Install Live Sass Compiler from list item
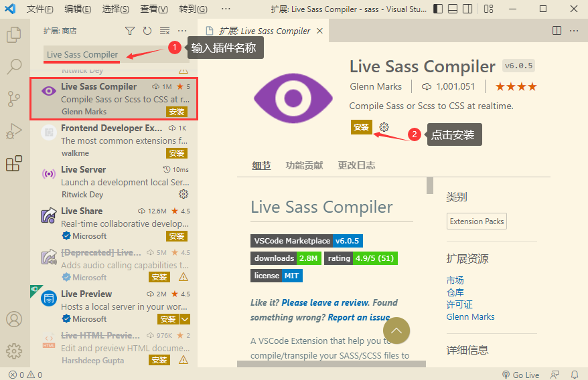The height and width of the screenshot is (380, 588). click(x=177, y=112)
